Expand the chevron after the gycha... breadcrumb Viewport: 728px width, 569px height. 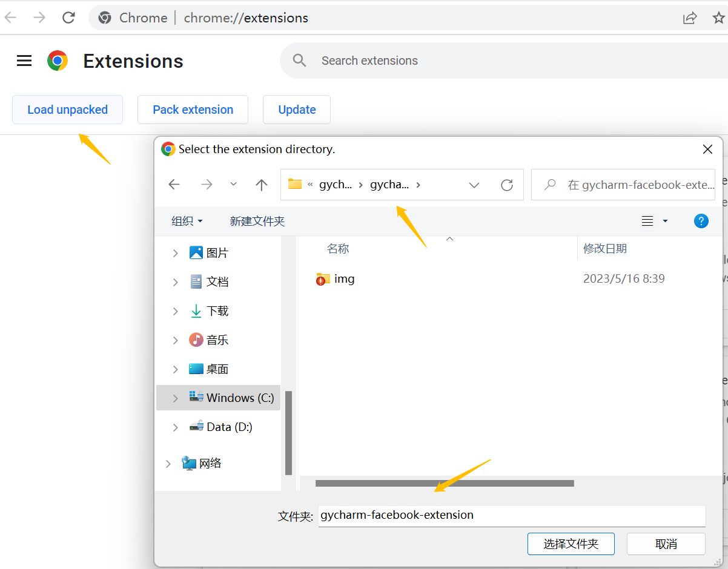[418, 185]
